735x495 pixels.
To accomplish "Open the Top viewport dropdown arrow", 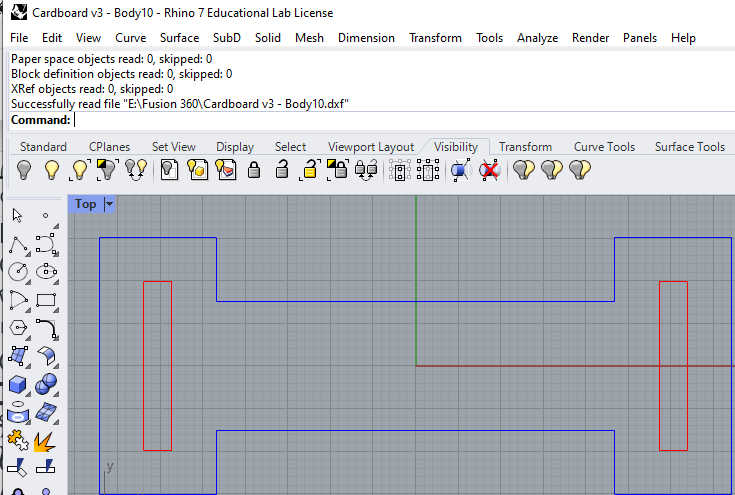I will [x=109, y=204].
